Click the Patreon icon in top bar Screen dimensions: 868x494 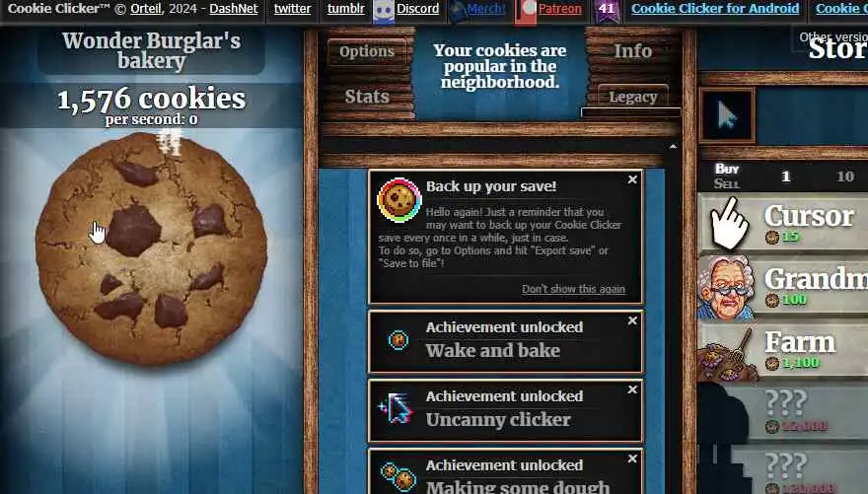click(x=526, y=11)
